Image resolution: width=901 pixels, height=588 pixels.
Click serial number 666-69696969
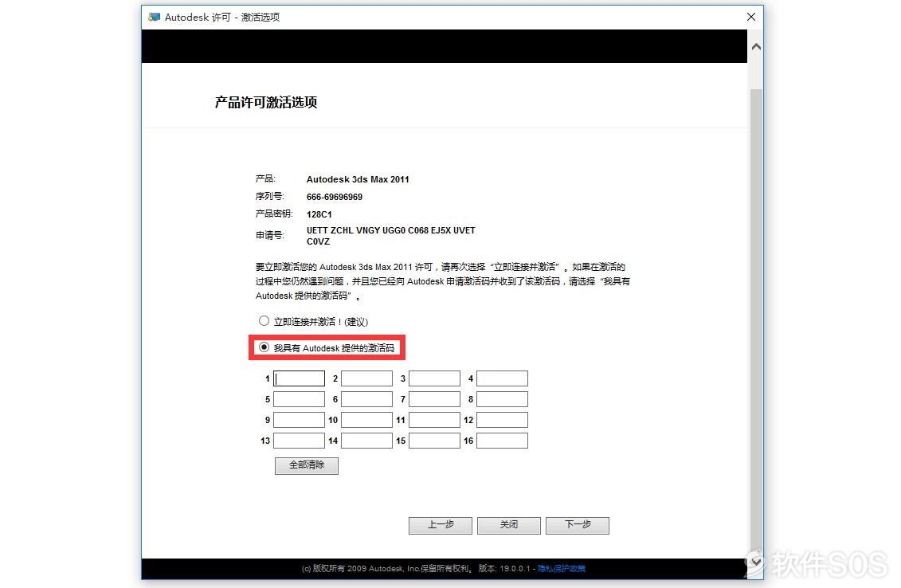click(335, 197)
